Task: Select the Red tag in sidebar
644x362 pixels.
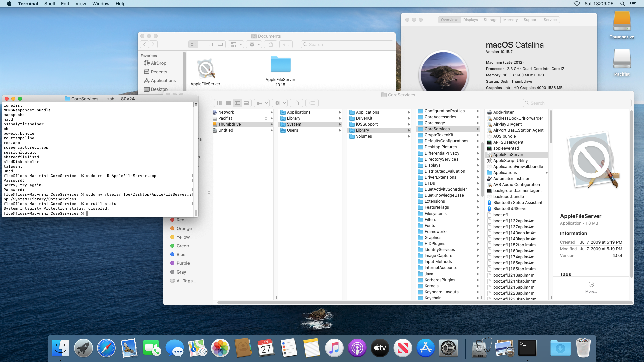Action: 177,220
